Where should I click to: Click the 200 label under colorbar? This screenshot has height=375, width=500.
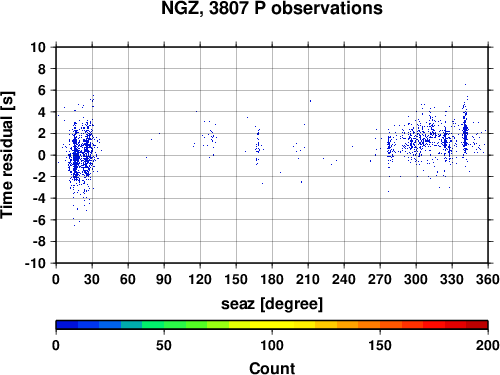pyautogui.click(x=487, y=345)
